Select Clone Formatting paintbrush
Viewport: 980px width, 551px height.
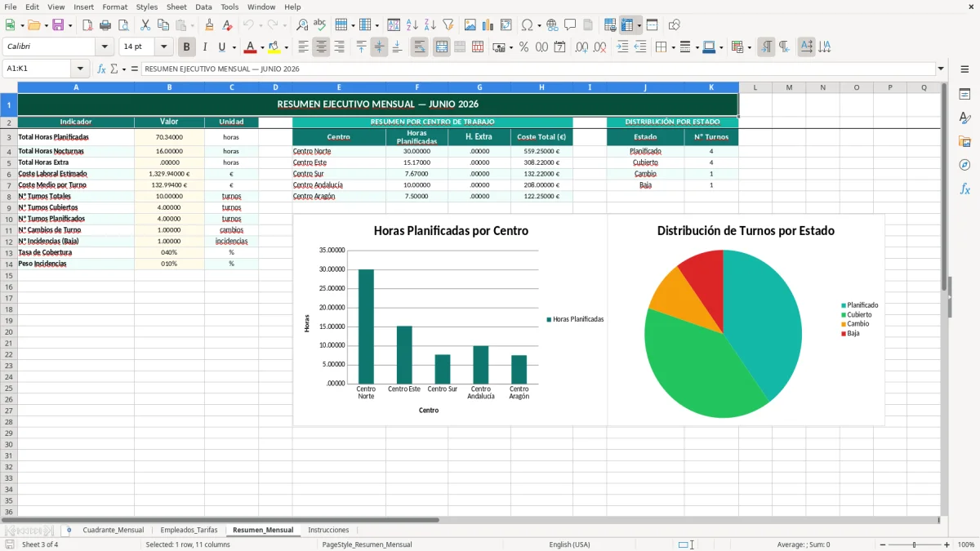click(x=209, y=25)
